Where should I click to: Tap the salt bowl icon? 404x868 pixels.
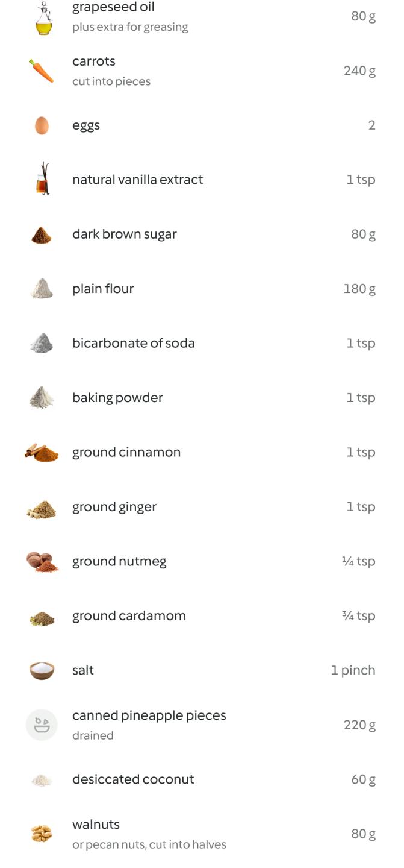42,670
